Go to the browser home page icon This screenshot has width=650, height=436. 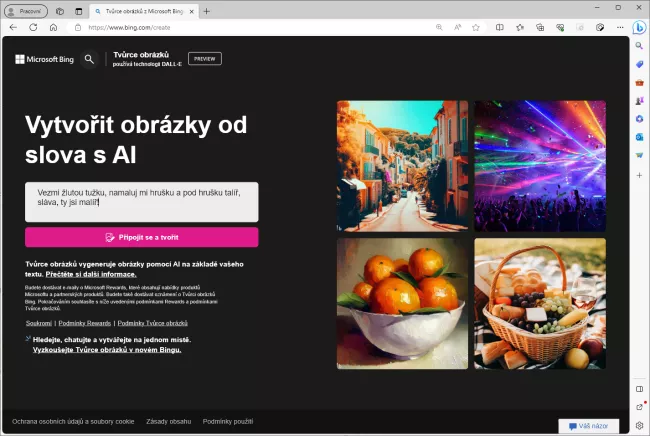tap(53, 27)
